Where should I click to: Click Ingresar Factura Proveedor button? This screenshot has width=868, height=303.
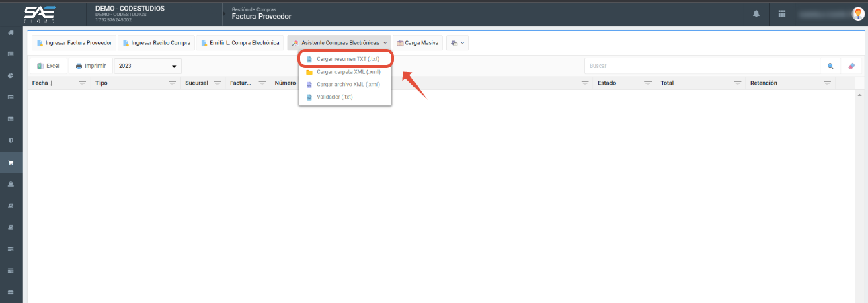74,43
